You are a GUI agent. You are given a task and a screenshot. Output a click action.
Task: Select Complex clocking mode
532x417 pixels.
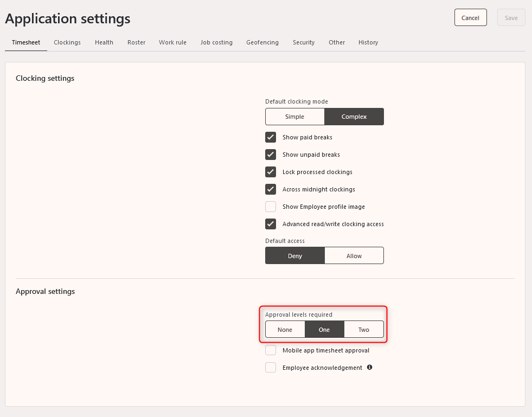pyautogui.click(x=354, y=117)
